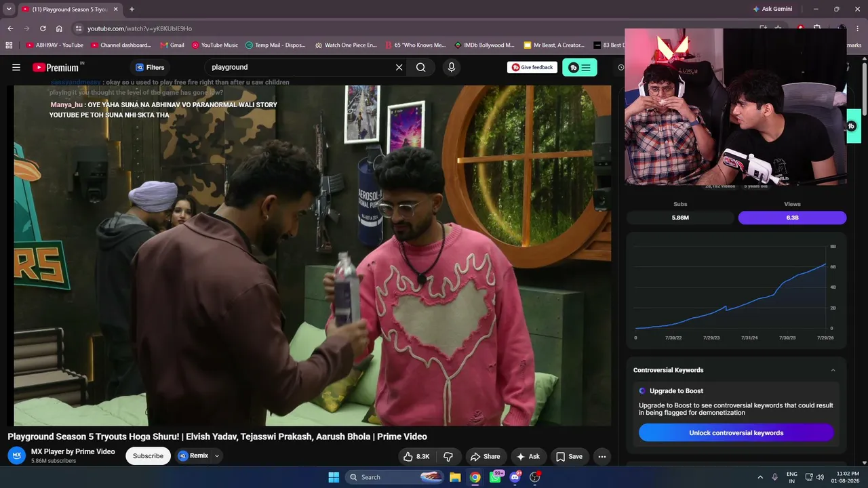Open Channel dashboard bookmark
The height and width of the screenshot is (488, 868).
click(x=121, y=45)
